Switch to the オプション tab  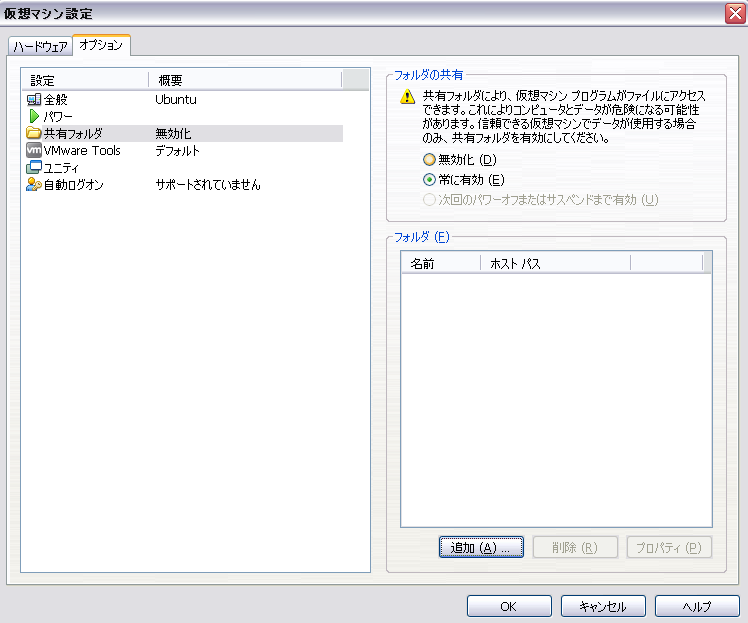pos(101,45)
